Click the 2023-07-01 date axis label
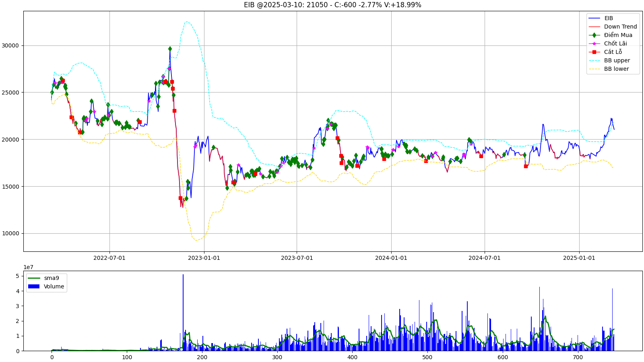The width and height of the screenshot is (644, 362). [x=297, y=258]
